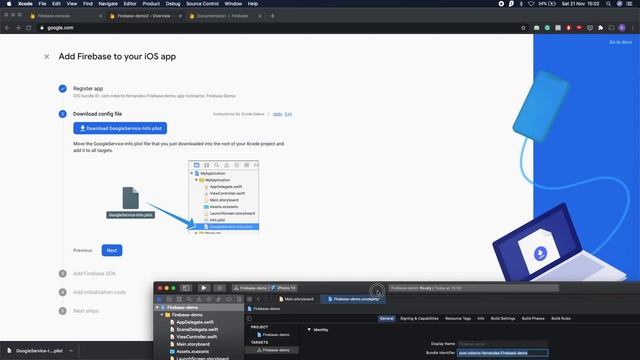Open a new Chrome tab
The width and height of the screenshot is (640, 360).
point(272,16)
